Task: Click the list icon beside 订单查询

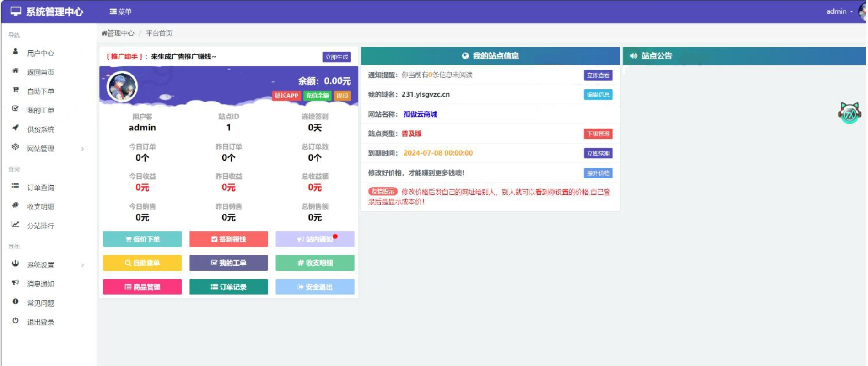Action: click(16, 186)
